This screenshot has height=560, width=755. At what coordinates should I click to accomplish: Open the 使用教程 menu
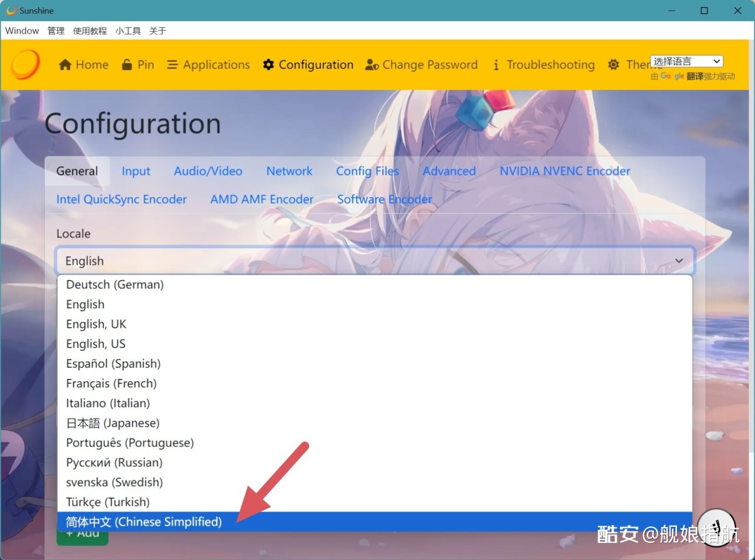click(x=90, y=31)
